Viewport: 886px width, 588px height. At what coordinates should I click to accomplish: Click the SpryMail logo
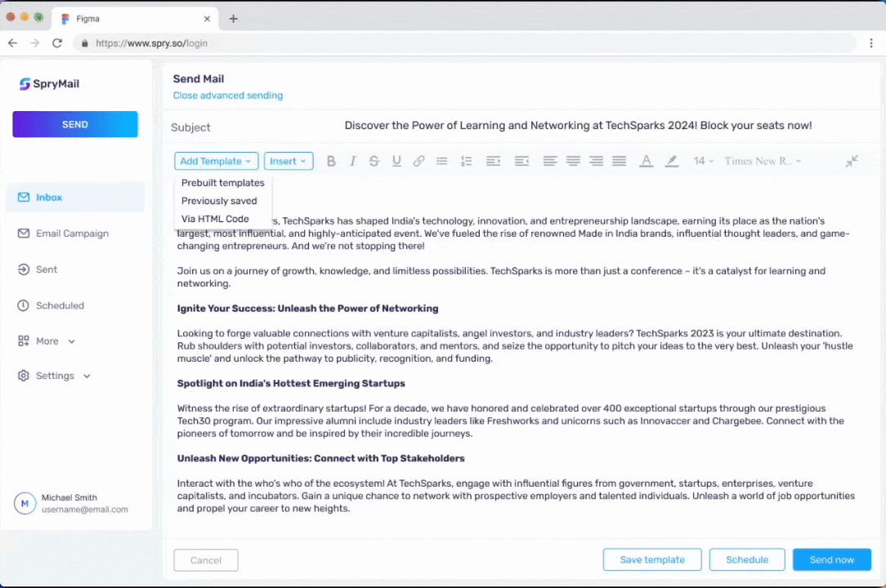[49, 83]
